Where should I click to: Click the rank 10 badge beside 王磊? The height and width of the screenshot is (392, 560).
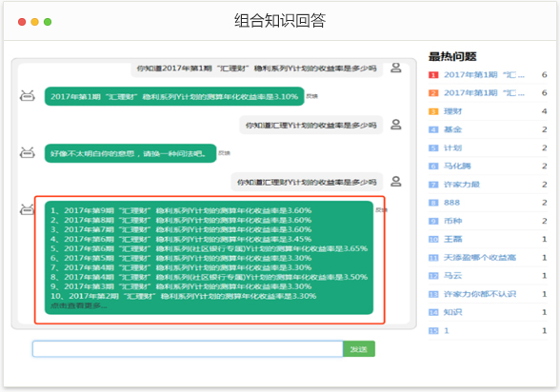tap(433, 240)
